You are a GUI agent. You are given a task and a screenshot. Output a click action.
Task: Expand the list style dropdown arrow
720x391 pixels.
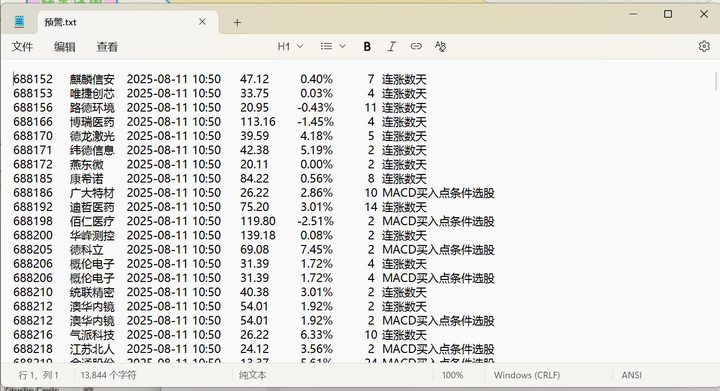click(342, 46)
